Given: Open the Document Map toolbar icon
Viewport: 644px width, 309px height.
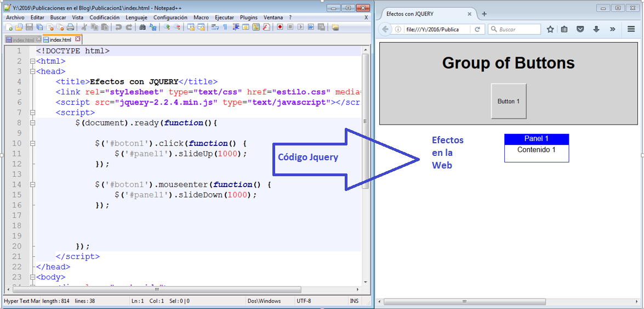Looking at the screenshot, I should pos(255,27).
